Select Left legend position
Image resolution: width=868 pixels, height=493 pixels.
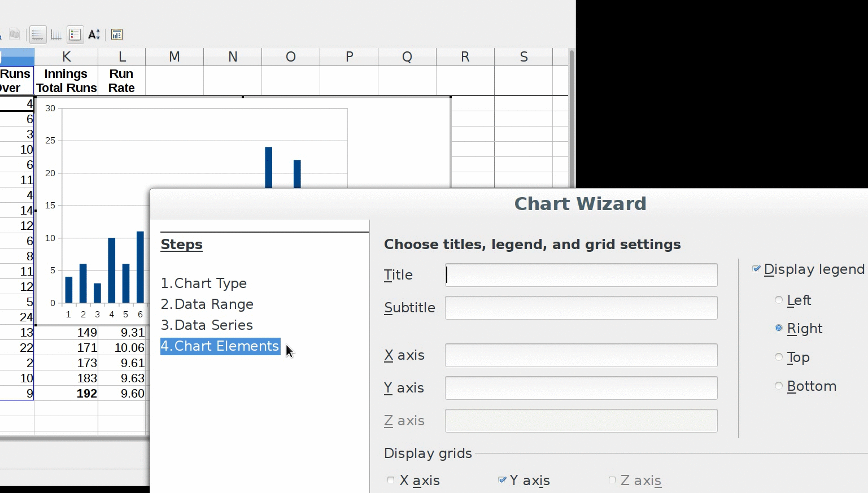(779, 300)
